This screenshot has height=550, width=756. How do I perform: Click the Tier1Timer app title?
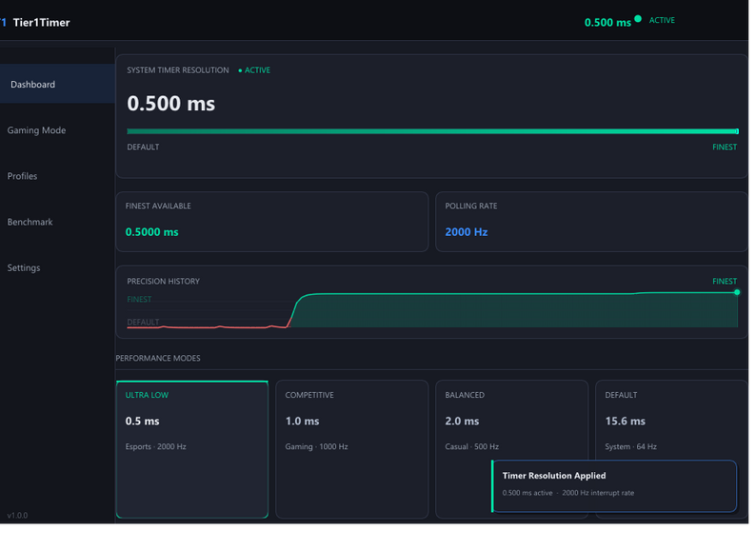pos(42,22)
